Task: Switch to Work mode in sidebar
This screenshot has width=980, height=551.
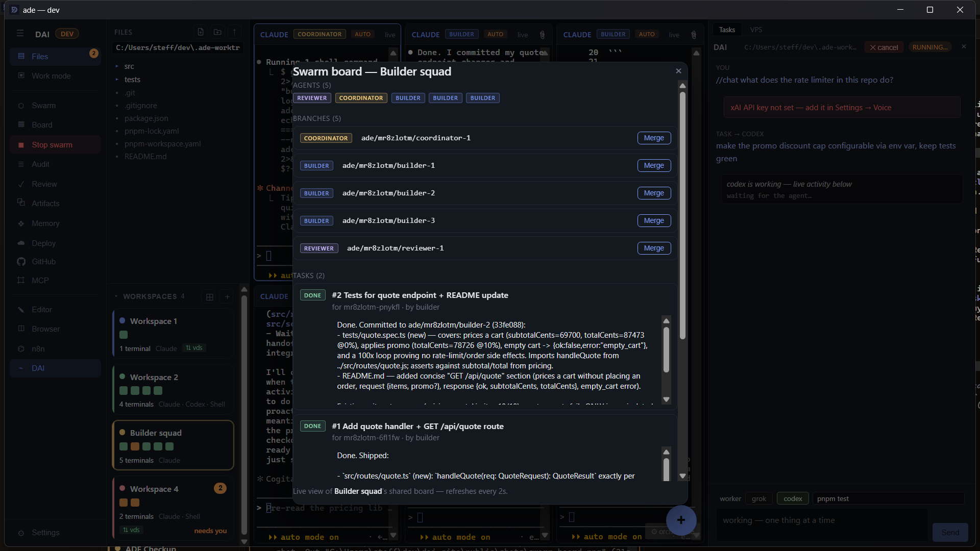Action: pyautogui.click(x=55, y=76)
